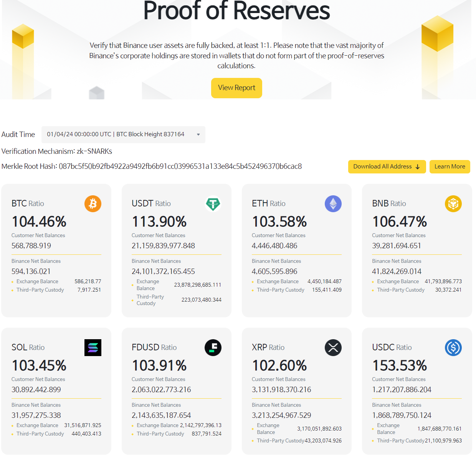Click the FDUSD logo icon
Screen dimensions: 476x457
pyautogui.click(x=213, y=348)
